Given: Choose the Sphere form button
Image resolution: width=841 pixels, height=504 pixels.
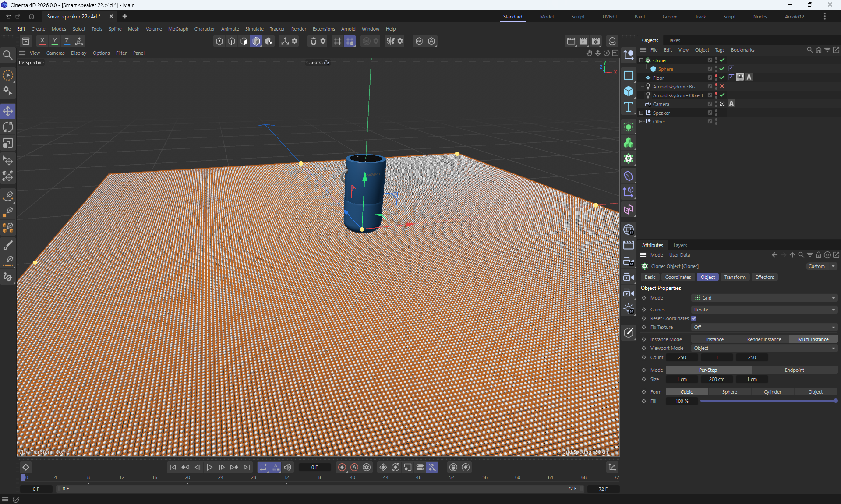Looking at the screenshot, I should click(x=729, y=392).
